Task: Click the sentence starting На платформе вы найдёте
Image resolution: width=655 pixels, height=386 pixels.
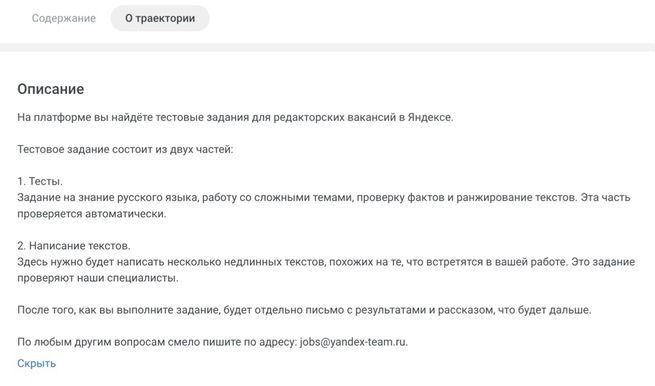Action: point(235,117)
